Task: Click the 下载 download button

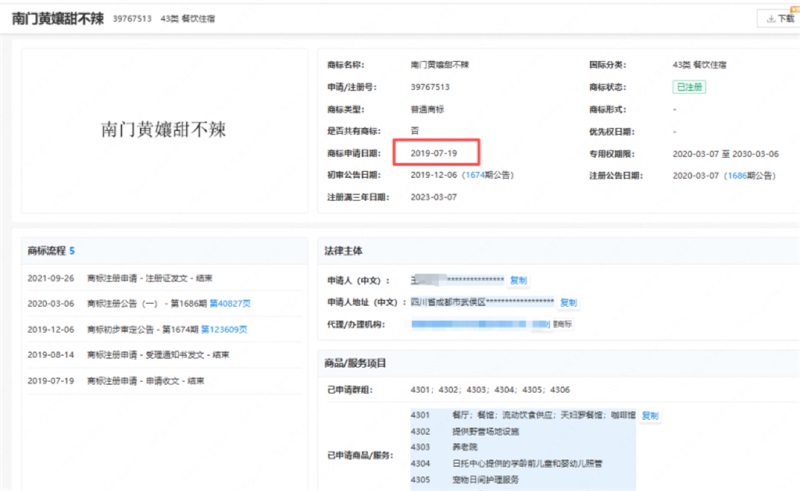Action: tap(781, 18)
